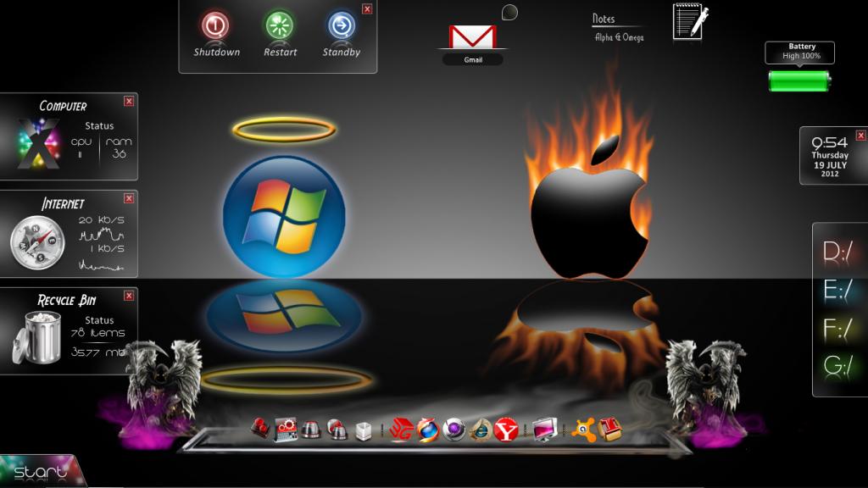This screenshot has height=488, width=868.
Task: Click the upload speed graph line
Action: tap(102, 265)
